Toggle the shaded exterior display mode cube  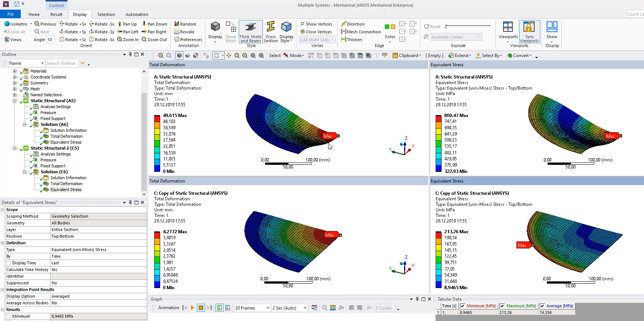click(x=179, y=56)
